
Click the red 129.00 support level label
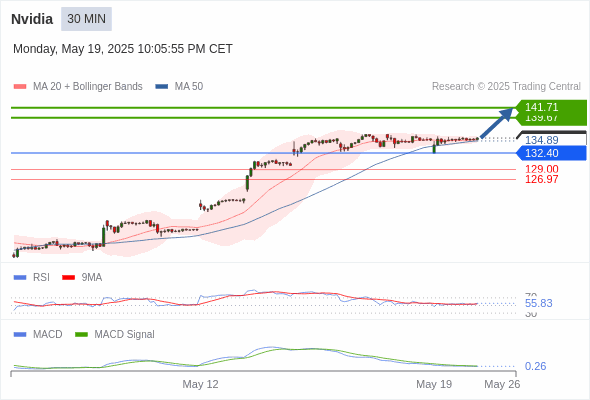click(541, 169)
